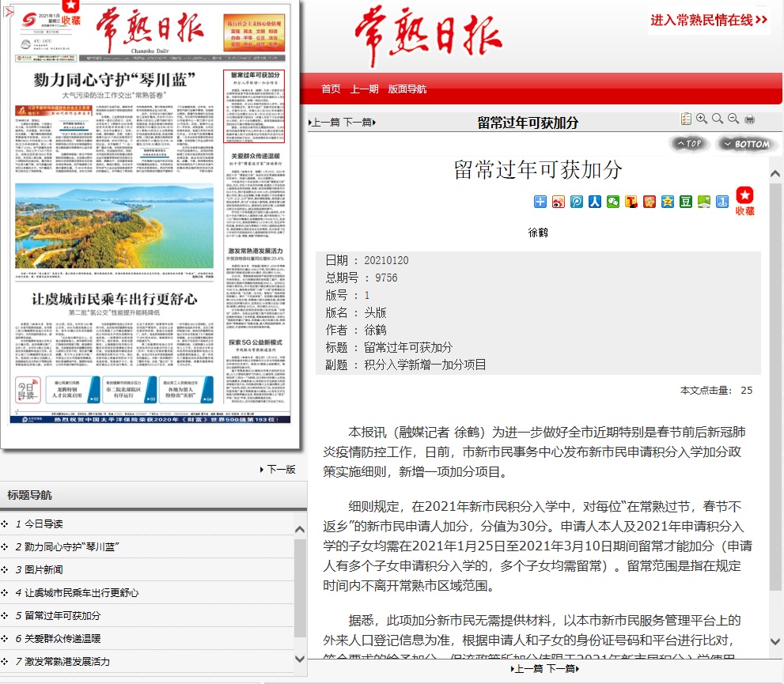
Task: Reset text size with the plain magnifier icon
Action: pos(718,119)
